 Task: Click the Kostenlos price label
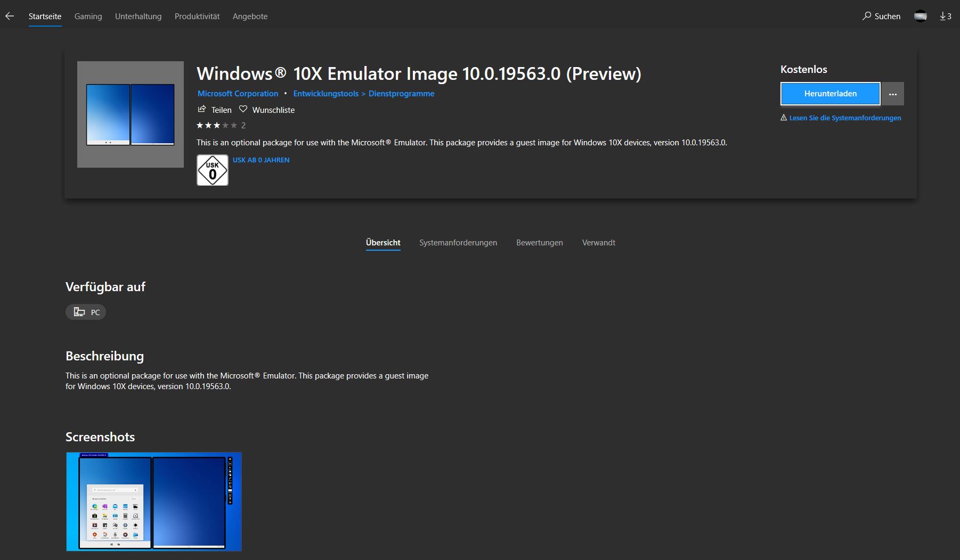pyautogui.click(x=804, y=69)
